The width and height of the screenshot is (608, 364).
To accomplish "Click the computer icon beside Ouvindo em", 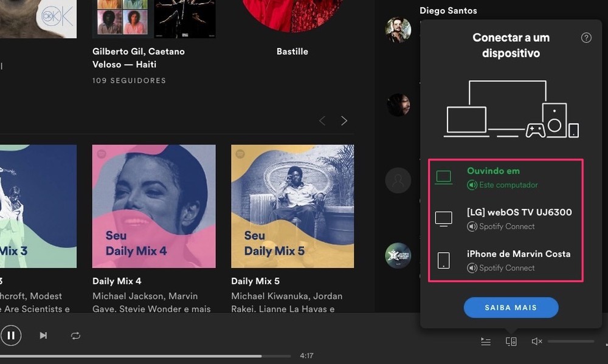I will click(444, 177).
